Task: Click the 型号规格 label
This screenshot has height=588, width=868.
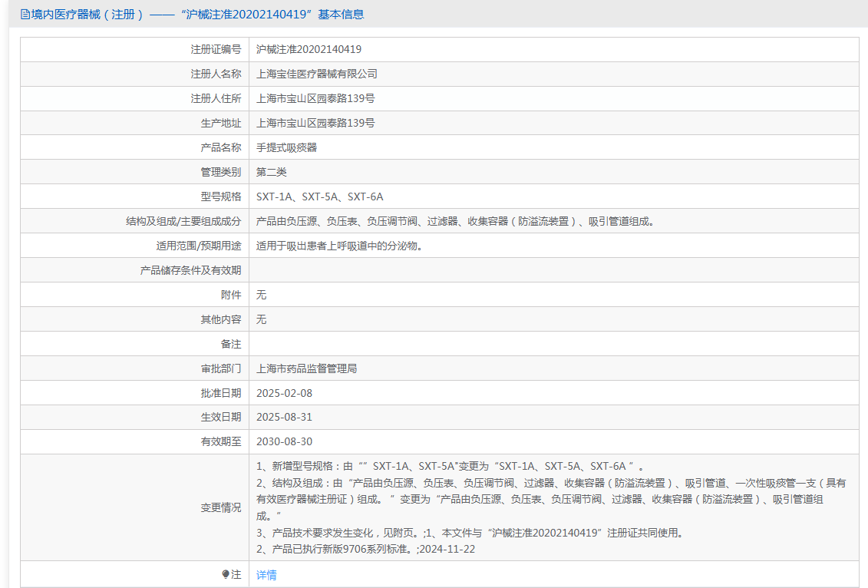Action: [x=221, y=197]
